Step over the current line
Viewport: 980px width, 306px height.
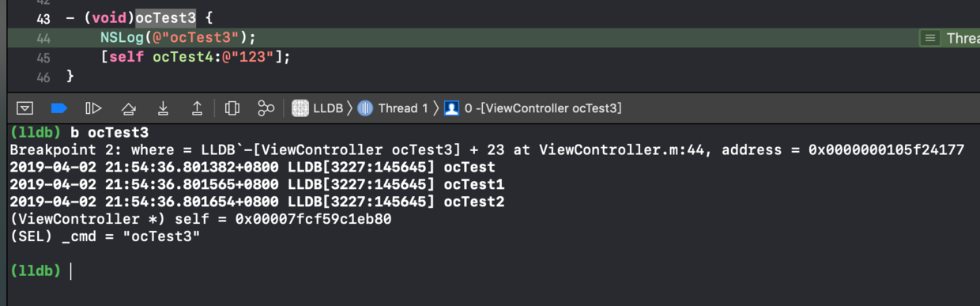click(129, 108)
